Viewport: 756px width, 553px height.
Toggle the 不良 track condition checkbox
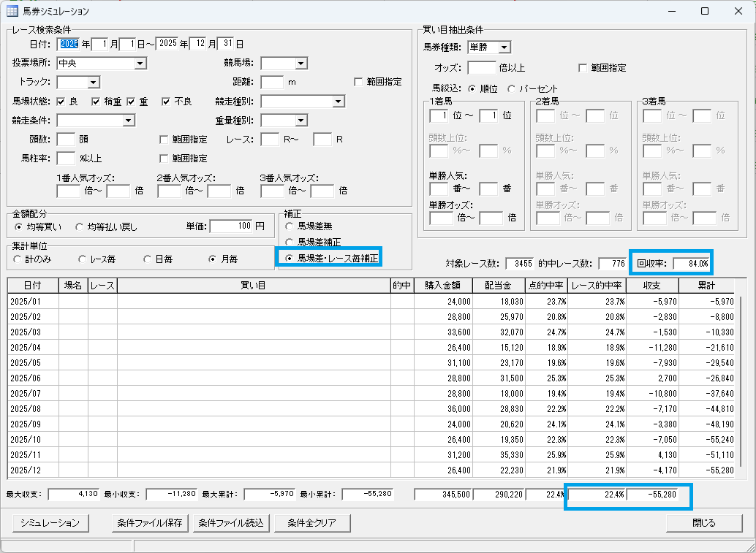tap(166, 102)
